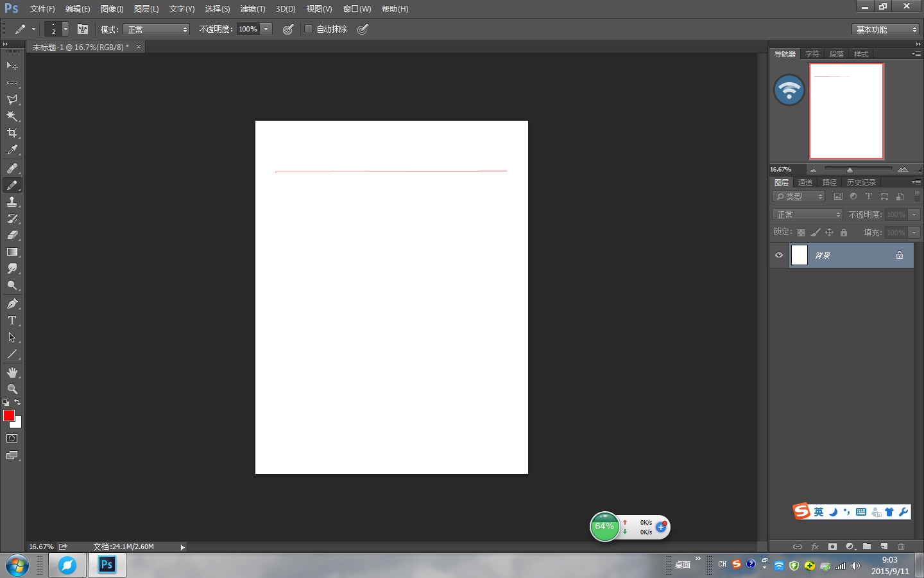Open the 滤镜(T) menu

coord(252,9)
